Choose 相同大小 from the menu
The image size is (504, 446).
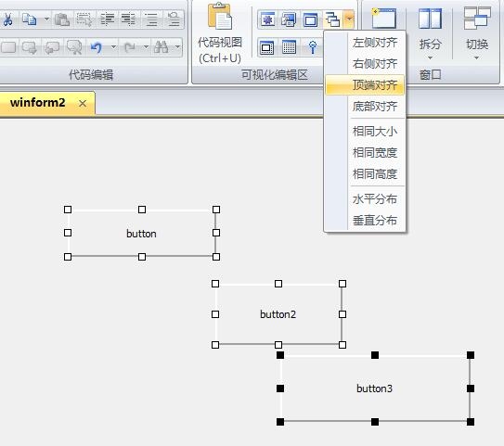pyautogui.click(x=365, y=131)
